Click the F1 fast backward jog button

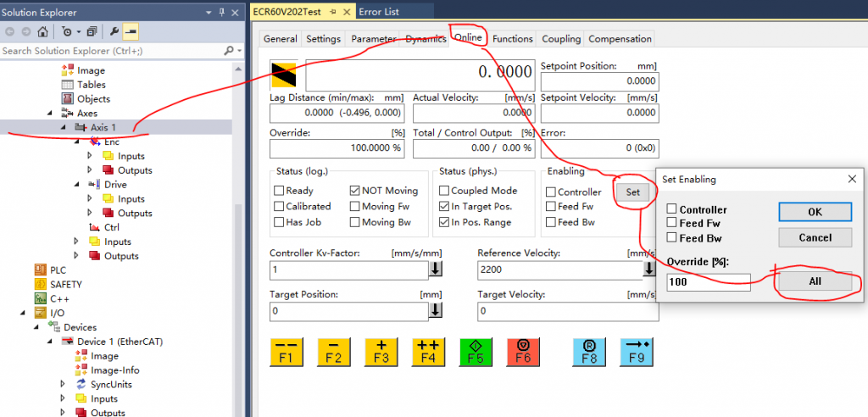tap(287, 353)
